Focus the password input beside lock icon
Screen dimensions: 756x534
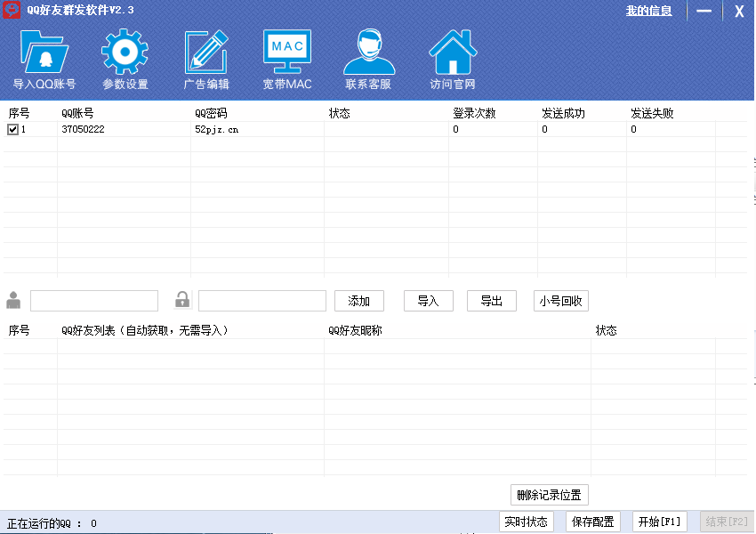[262, 301]
